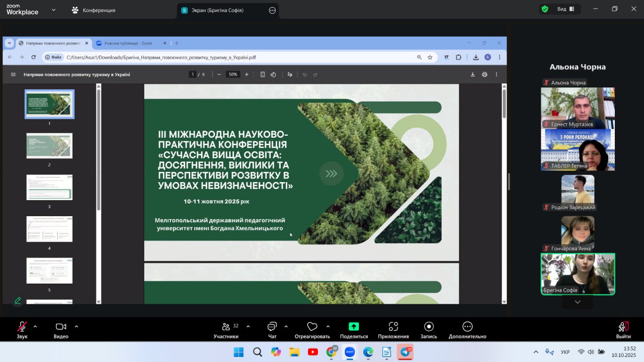The width and height of the screenshot is (644, 362).
Task: Open the Zoom Workplace dropdown chevron
Action: point(53,10)
